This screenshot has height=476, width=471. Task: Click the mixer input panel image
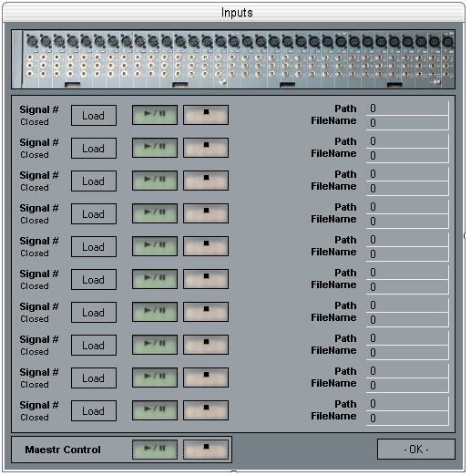[x=233, y=59]
